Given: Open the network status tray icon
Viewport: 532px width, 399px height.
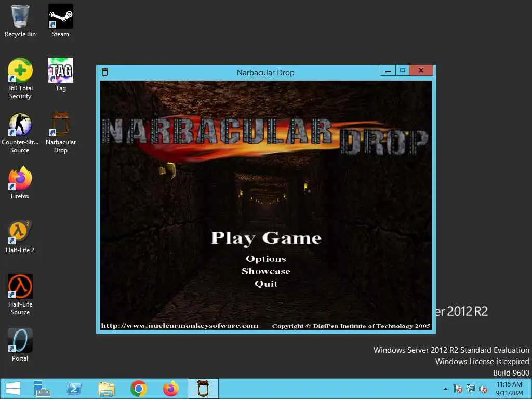Looking at the screenshot, I should tap(471, 389).
